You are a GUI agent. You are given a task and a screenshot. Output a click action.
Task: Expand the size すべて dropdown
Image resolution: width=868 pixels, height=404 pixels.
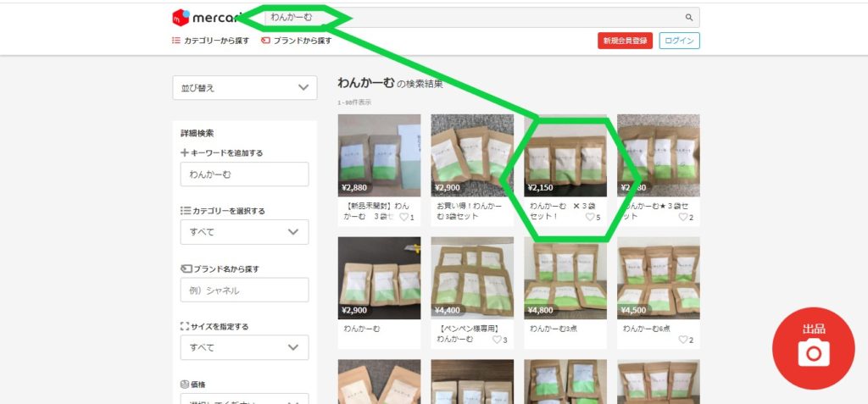(244, 347)
